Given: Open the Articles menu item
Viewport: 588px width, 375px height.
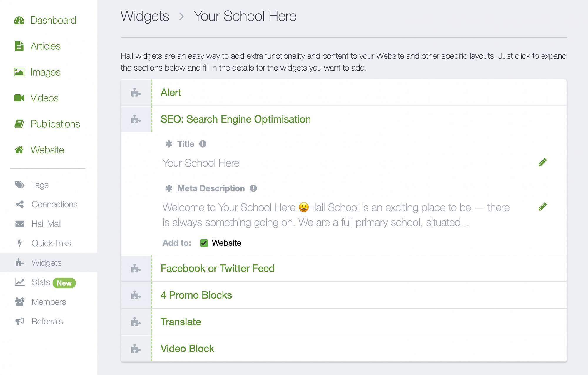Looking at the screenshot, I should [45, 46].
